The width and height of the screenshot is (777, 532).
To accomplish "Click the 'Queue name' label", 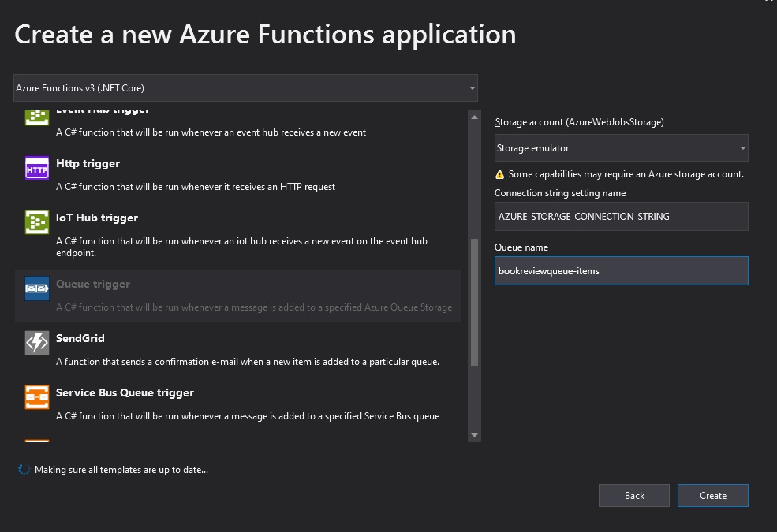I will coord(521,247).
